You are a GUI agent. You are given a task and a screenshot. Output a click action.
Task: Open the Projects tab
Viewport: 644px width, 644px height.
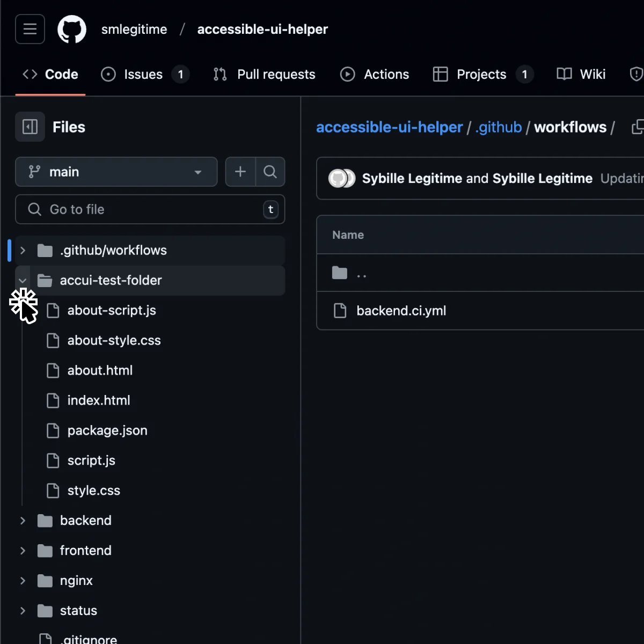(x=482, y=74)
